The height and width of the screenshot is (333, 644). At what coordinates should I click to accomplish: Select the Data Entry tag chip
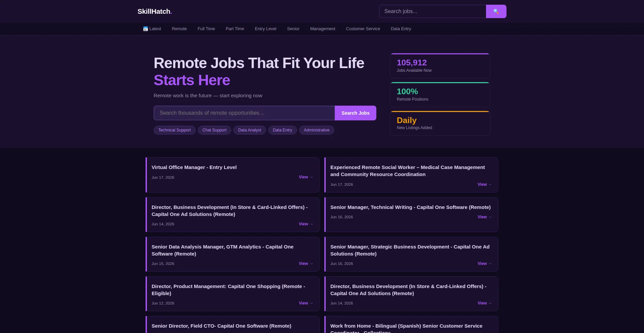point(282,130)
